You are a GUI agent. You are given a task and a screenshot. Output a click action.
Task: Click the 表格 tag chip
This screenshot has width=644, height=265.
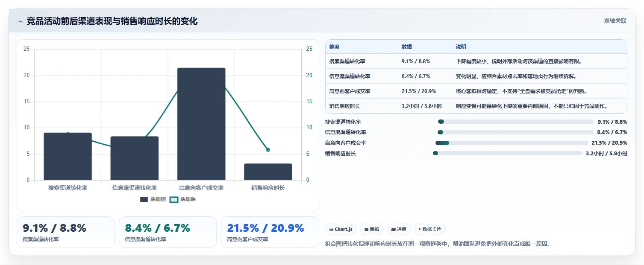pos(372,229)
